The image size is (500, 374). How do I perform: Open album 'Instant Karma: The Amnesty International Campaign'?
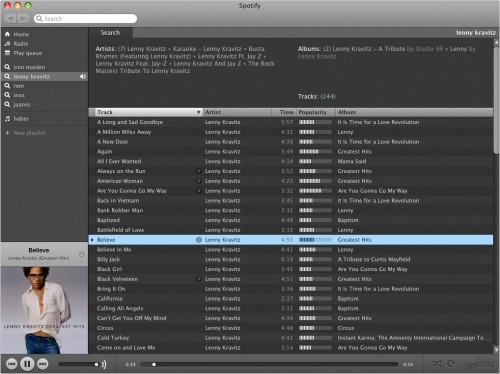click(414, 338)
